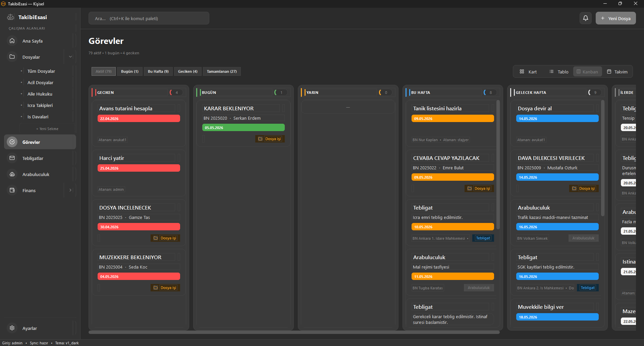Viewport: 644px width, 346px height.
Task: Expand the Dosyalar submenu chevron
Action: point(70,57)
